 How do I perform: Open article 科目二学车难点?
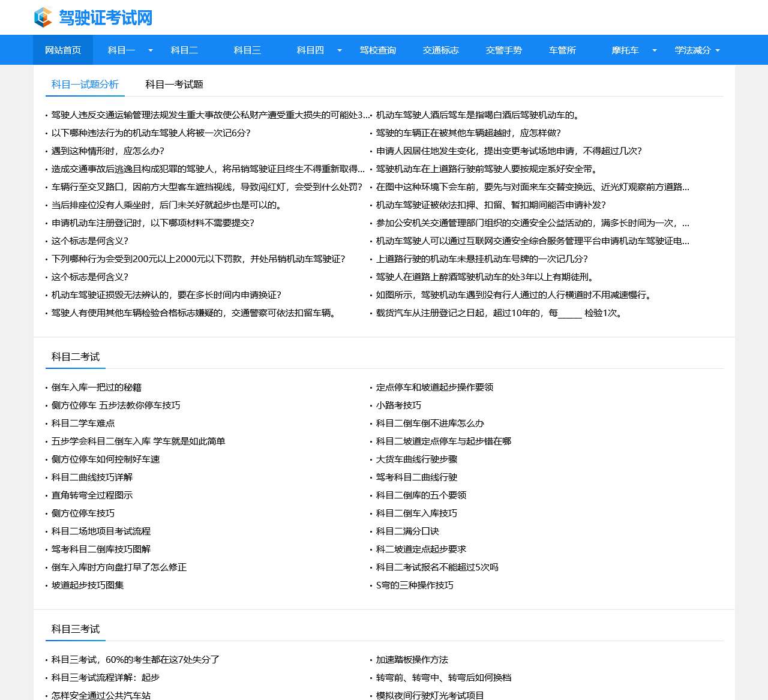pyautogui.click(x=83, y=423)
